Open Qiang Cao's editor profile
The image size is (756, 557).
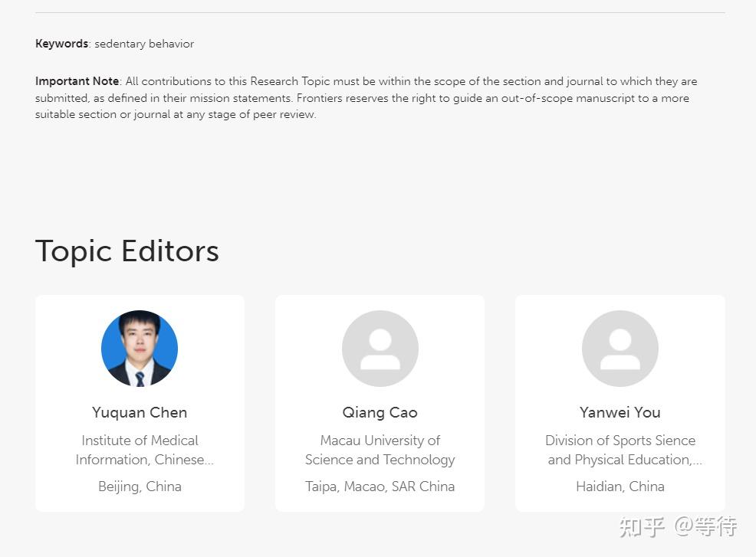click(380, 412)
